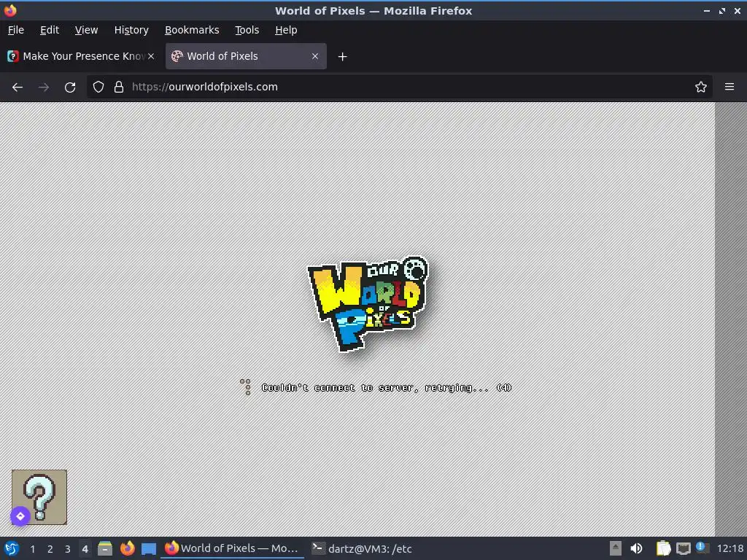View site security via the padlock icon
Viewport: 747px width, 560px height.
click(x=119, y=87)
